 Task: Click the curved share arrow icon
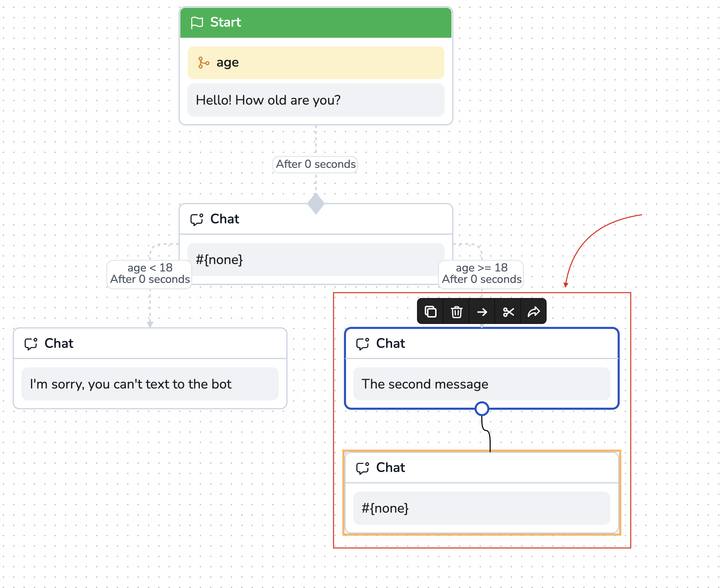coord(533,311)
